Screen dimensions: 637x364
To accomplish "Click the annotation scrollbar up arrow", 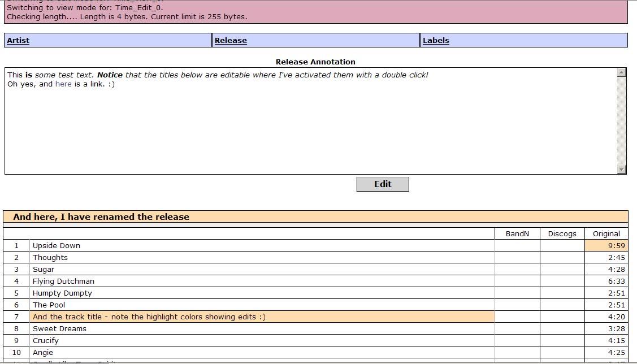I will click(x=622, y=72).
